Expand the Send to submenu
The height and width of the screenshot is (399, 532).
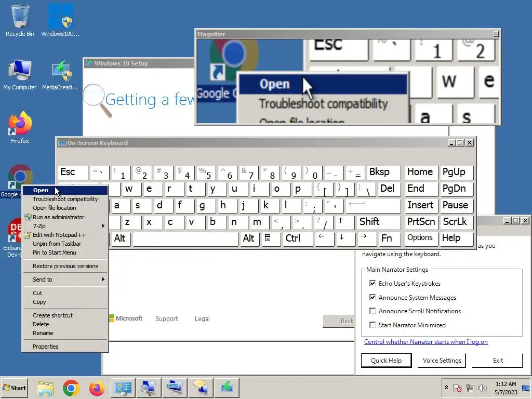[x=64, y=280]
